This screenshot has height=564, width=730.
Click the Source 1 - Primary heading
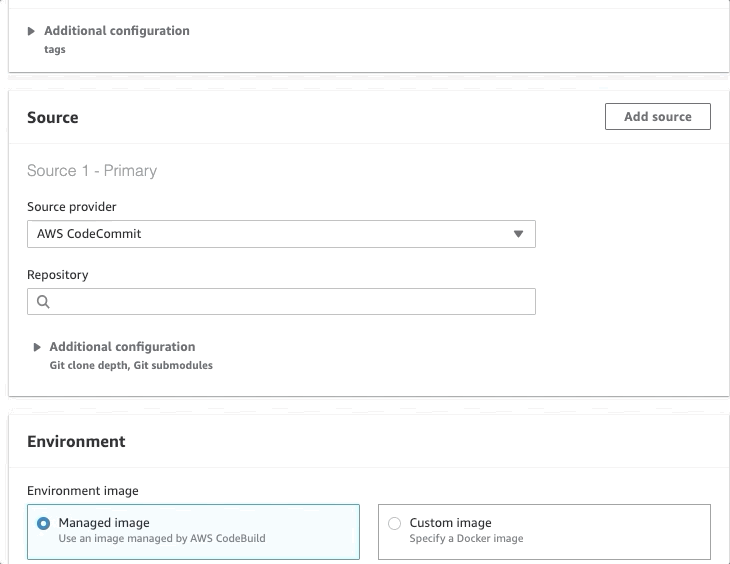[92, 170]
